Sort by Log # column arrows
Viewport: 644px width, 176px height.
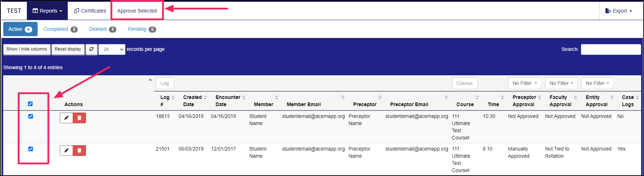click(x=173, y=97)
